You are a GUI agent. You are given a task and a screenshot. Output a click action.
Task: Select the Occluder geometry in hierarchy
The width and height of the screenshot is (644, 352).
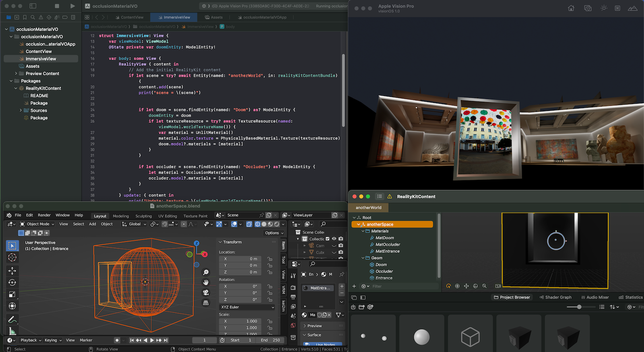[x=384, y=272]
